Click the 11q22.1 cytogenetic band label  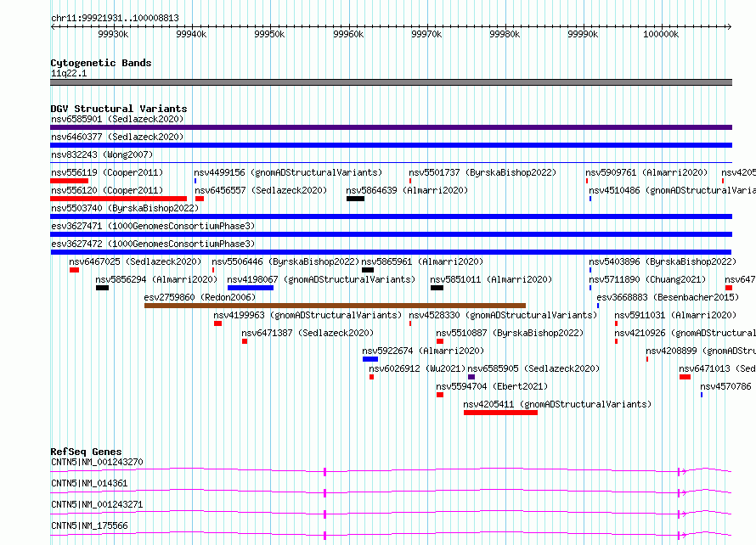[x=69, y=73]
